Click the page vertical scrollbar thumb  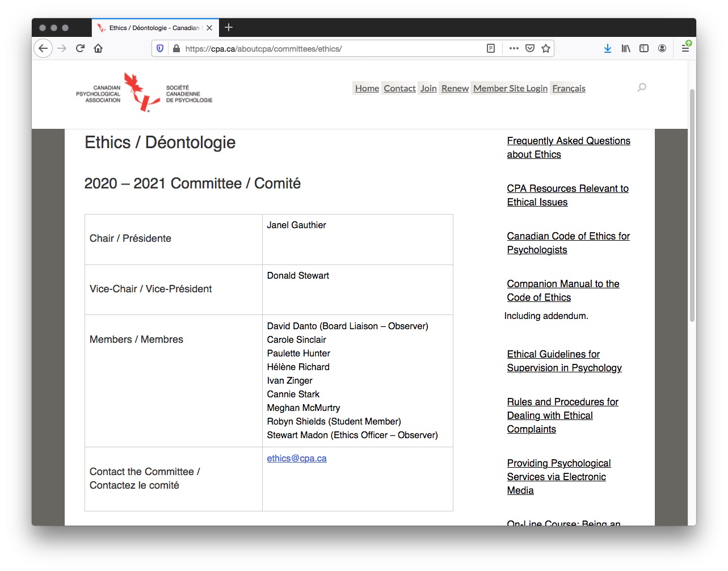tap(692, 205)
